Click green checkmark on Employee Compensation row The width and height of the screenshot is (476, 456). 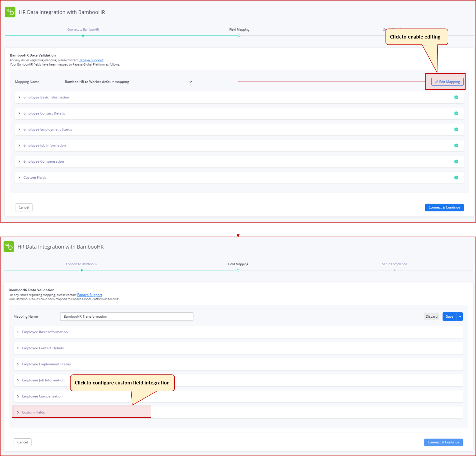point(456,161)
